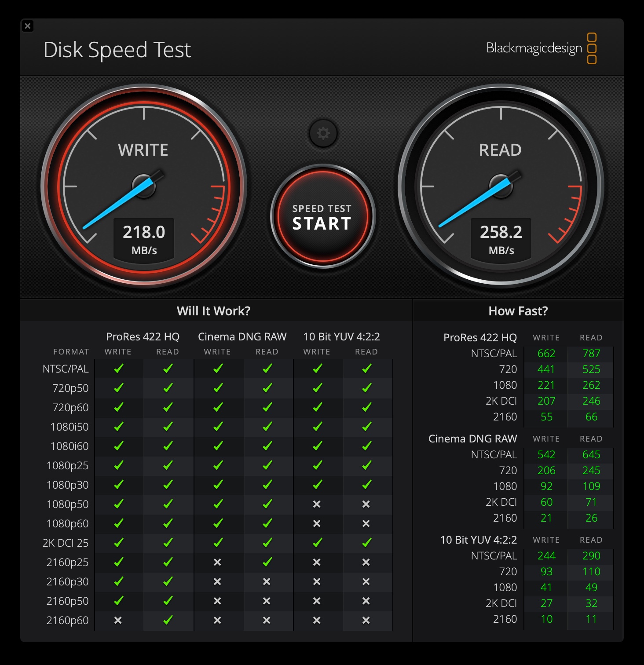Click the Cinema DNG RAW write checkmark for 1080i60
The width and height of the screenshot is (644, 665).
pyautogui.click(x=218, y=446)
